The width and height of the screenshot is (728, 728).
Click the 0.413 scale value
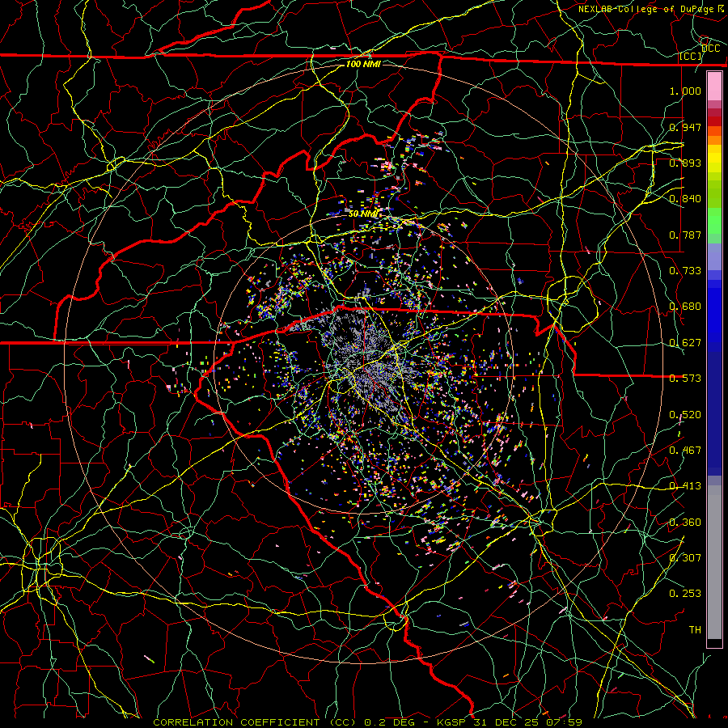coord(685,485)
